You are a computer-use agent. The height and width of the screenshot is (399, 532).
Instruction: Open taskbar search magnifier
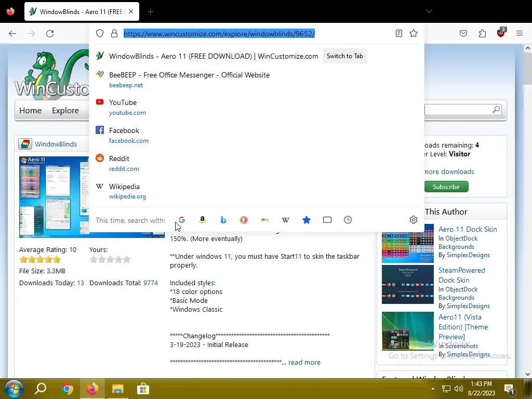pos(41,389)
